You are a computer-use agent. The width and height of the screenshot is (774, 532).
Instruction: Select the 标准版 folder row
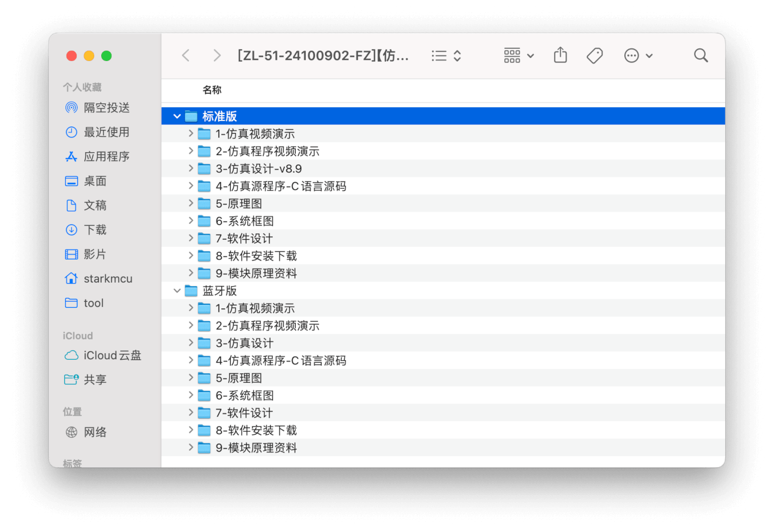point(443,116)
